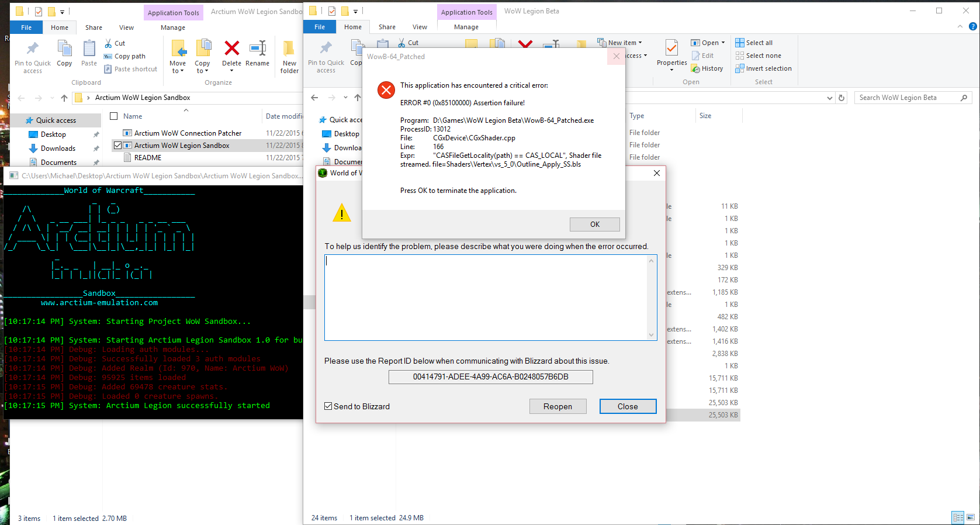
Task: Click Pin to Quick access in Legion Beta window
Action: [326, 57]
